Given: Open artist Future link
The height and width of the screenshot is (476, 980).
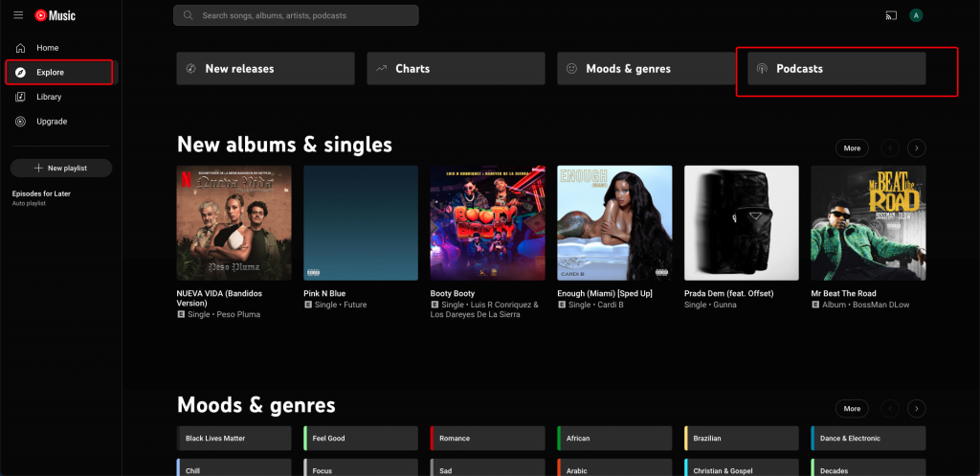Looking at the screenshot, I should 355,305.
